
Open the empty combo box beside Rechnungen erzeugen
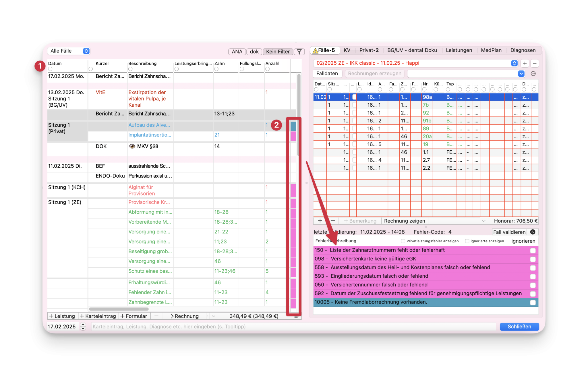coord(466,74)
